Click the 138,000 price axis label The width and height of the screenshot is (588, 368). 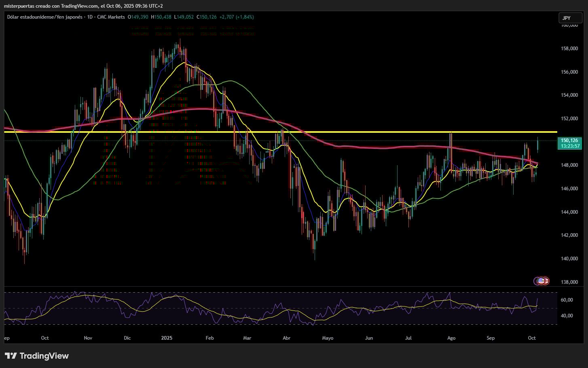(x=569, y=282)
